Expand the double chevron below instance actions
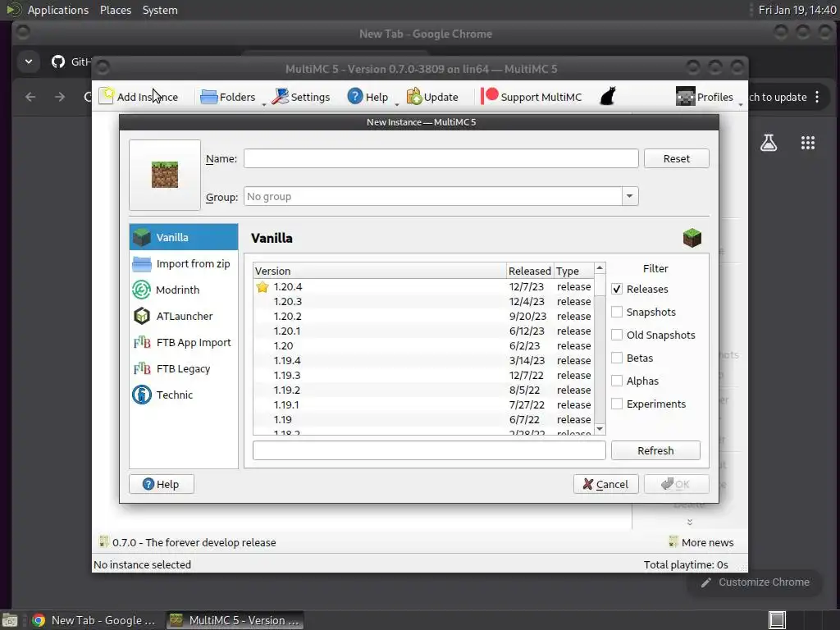Image resolution: width=840 pixels, height=630 pixels. click(689, 522)
